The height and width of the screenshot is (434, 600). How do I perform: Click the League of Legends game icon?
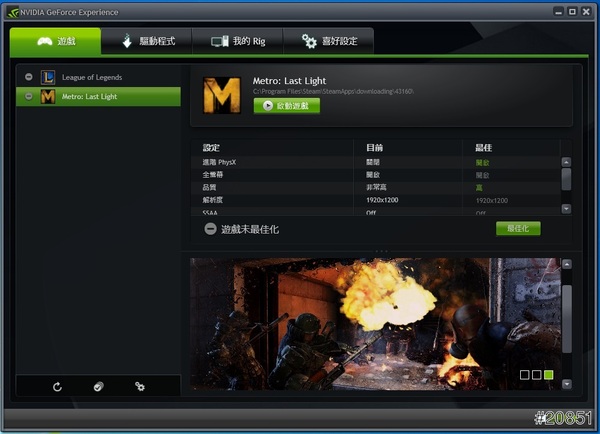48,77
